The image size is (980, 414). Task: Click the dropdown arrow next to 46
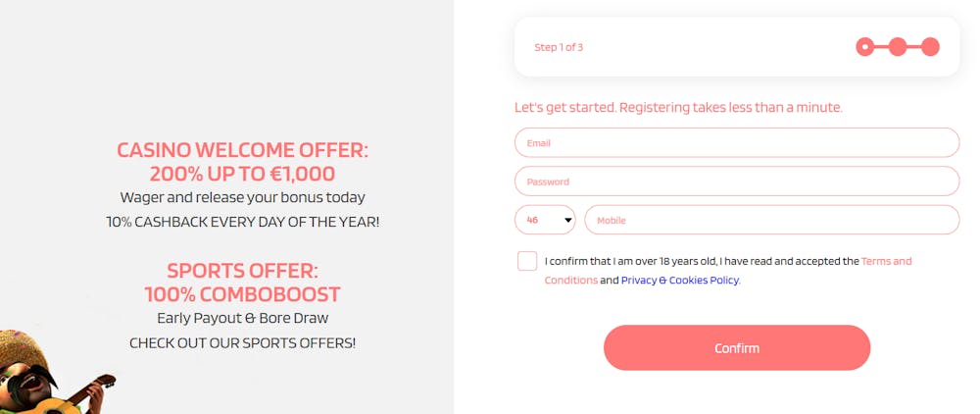(x=568, y=220)
